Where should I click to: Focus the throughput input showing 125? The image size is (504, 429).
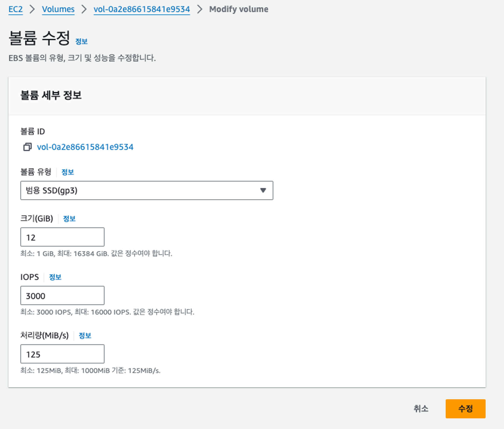pyautogui.click(x=62, y=354)
